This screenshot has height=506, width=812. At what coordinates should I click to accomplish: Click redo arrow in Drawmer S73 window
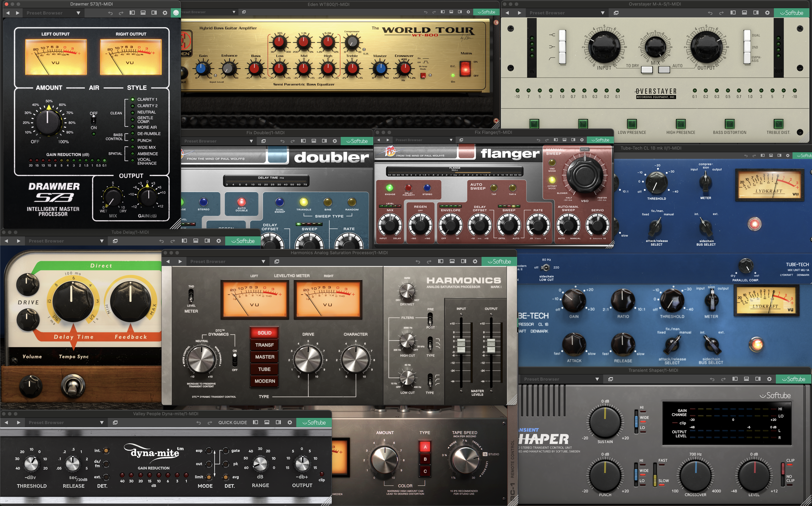[x=121, y=13]
